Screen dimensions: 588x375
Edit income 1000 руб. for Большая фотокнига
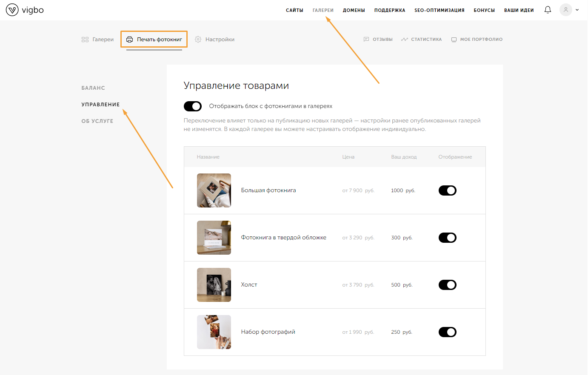coord(403,190)
